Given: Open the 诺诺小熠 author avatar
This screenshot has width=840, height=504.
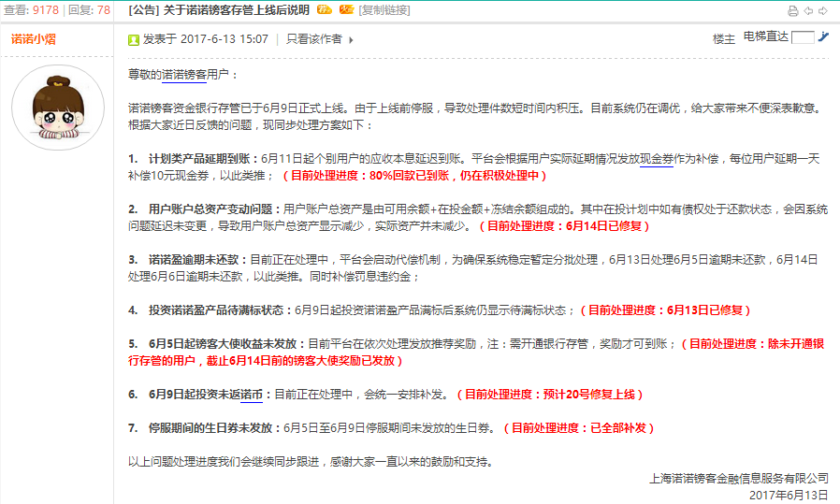Looking at the screenshot, I should (58, 108).
